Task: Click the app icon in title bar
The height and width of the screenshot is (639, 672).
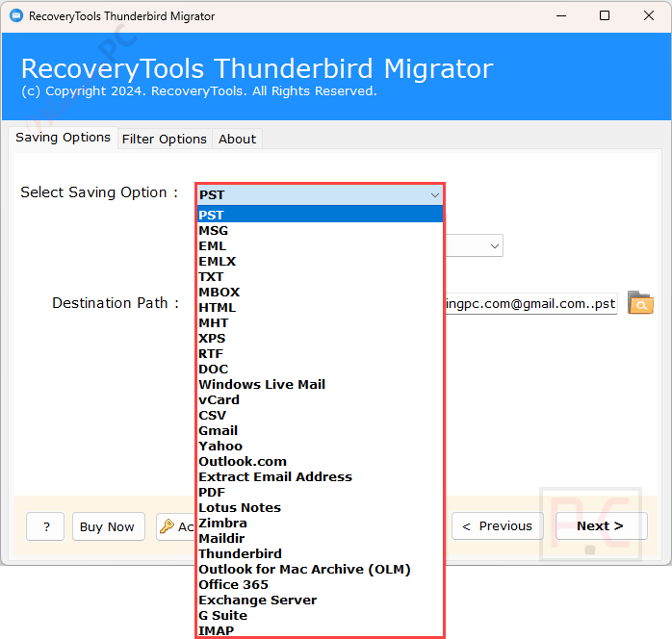Action: pyautogui.click(x=14, y=16)
